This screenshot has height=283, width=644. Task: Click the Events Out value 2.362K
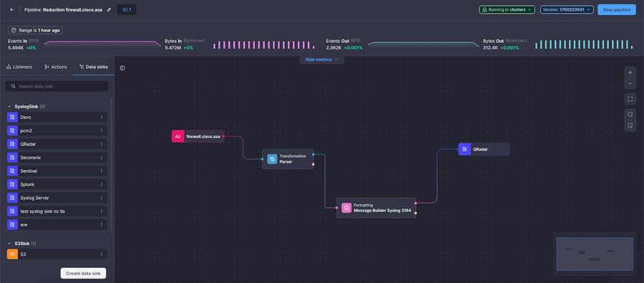[334, 48]
